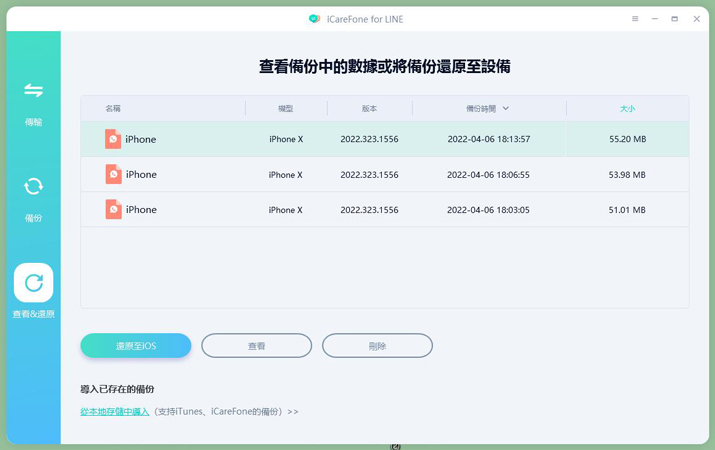Screen dimensions: 715x450
Task: Expand the 備份時間 sort chevron
Action: (506, 109)
